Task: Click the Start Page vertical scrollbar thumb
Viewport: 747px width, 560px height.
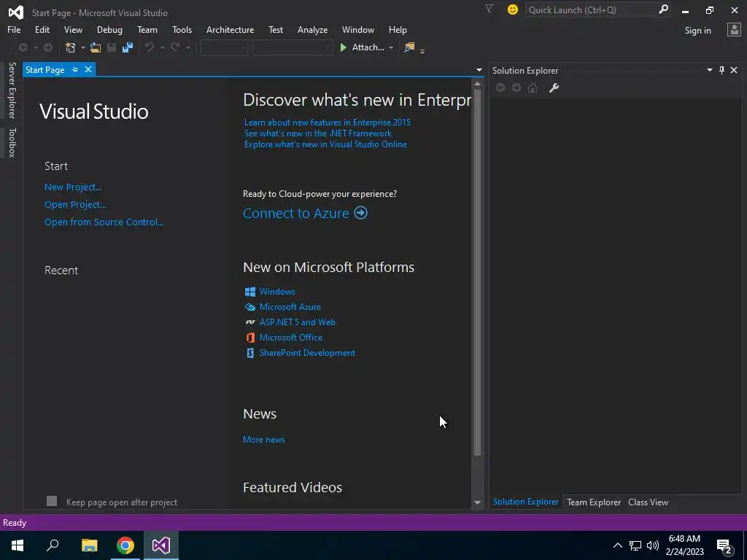Action: pos(477,273)
